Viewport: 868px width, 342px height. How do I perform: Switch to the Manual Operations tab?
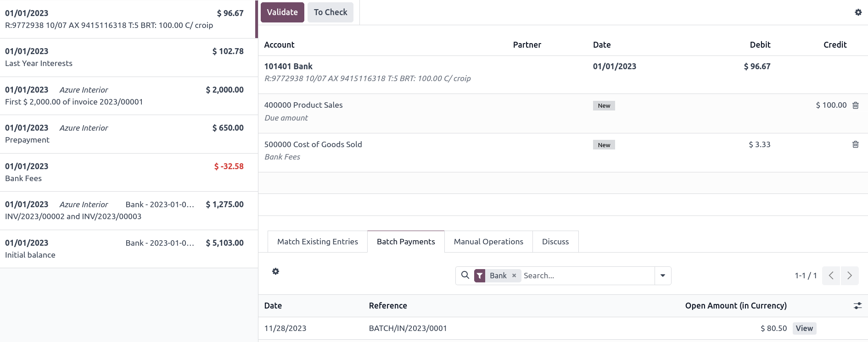pos(488,241)
